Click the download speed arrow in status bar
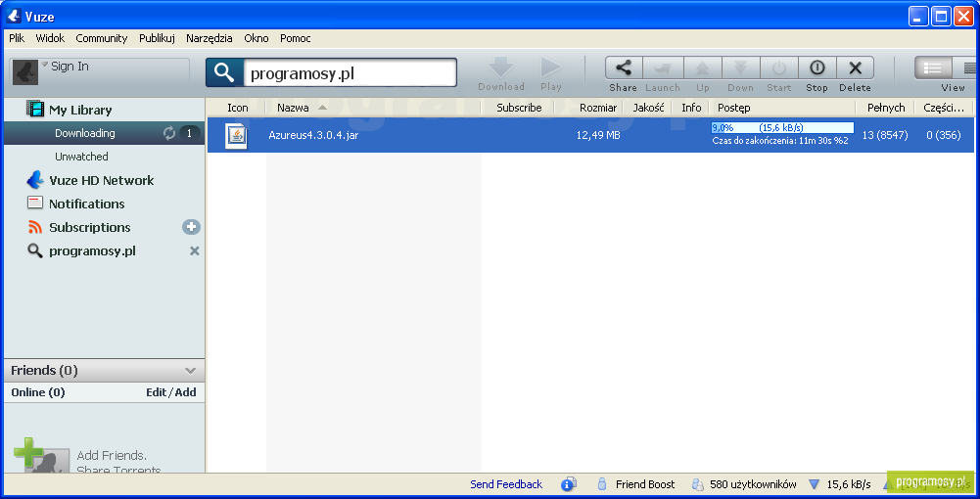This screenshot has width=980, height=499. click(814, 484)
